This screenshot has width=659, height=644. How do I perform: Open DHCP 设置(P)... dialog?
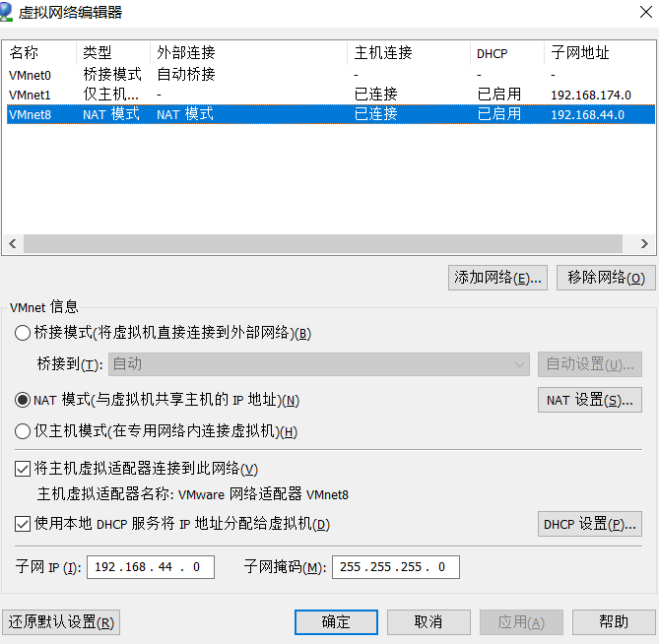click(x=590, y=524)
